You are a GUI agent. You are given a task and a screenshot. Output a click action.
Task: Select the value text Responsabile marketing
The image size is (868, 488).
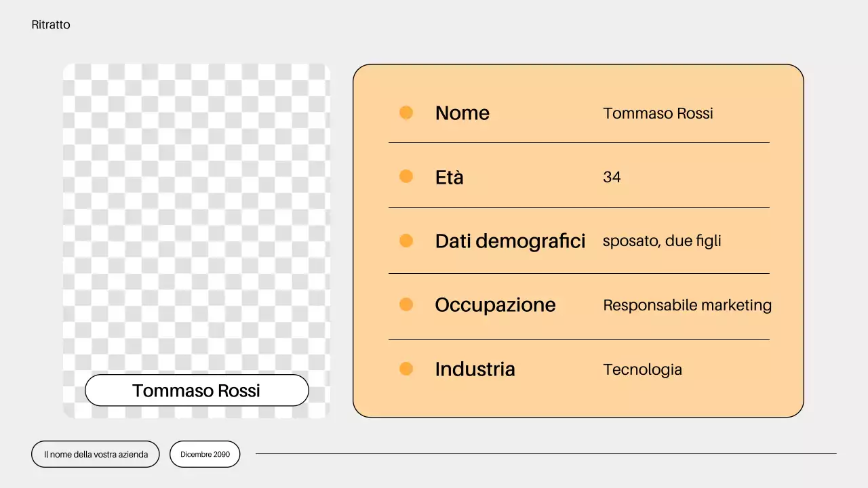point(687,305)
